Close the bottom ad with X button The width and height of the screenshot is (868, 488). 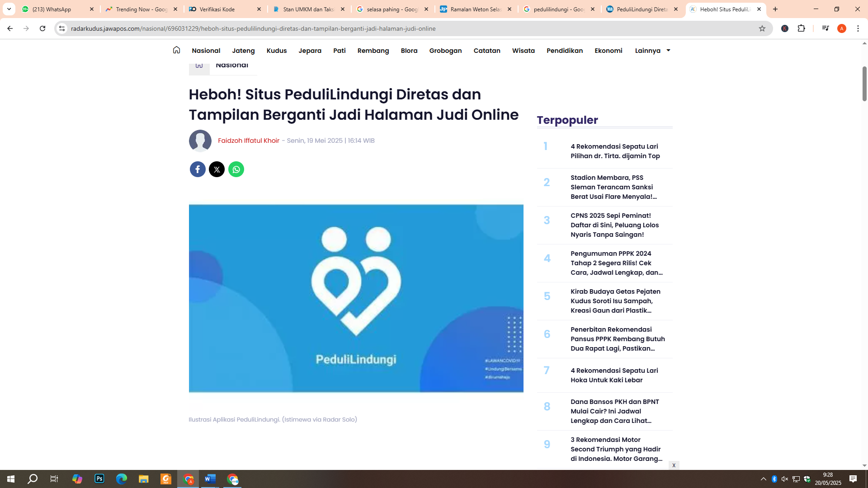pyautogui.click(x=674, y=465)
